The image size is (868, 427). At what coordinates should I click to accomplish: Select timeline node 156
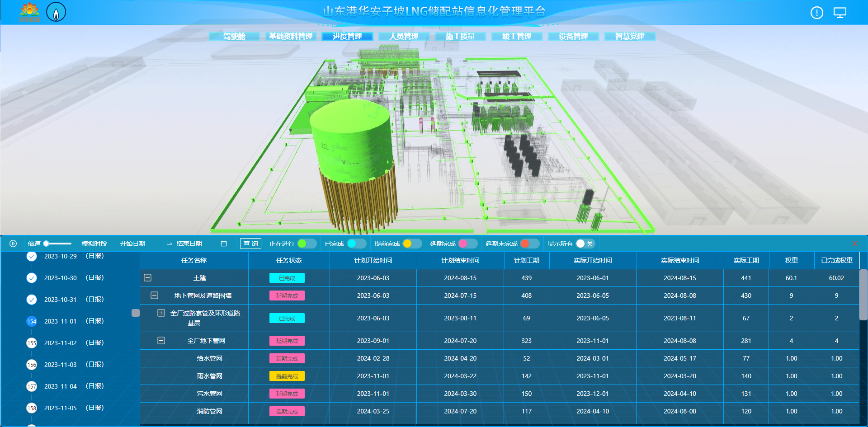point(32,365)
